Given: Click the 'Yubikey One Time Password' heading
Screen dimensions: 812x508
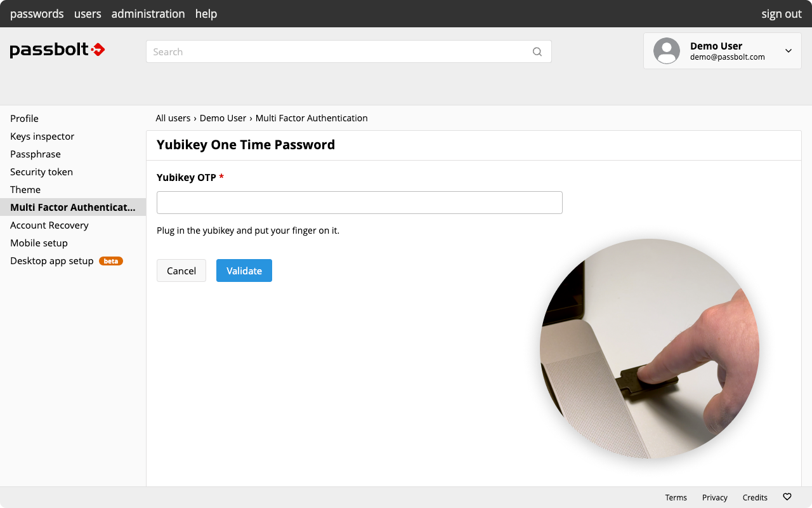Looking at the screenshot, I should pyautogui.click(x=246, y=145).
